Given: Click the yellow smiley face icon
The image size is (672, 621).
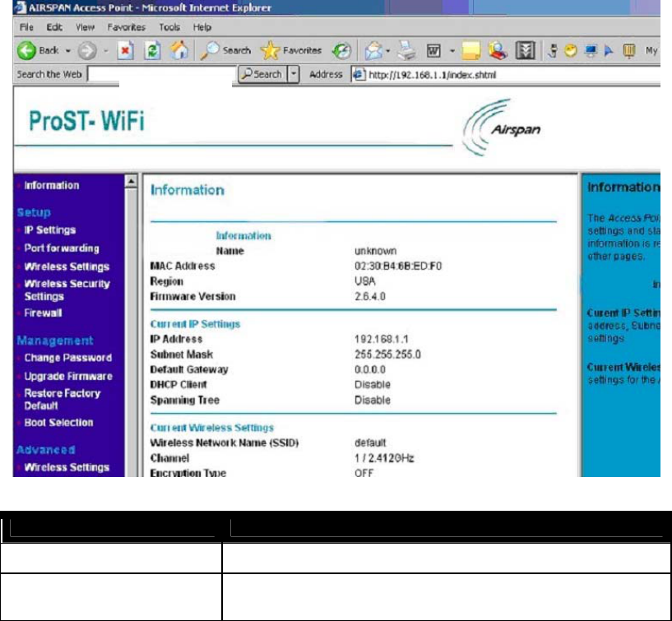Looking at the screenshot, I should click(571, 51).
